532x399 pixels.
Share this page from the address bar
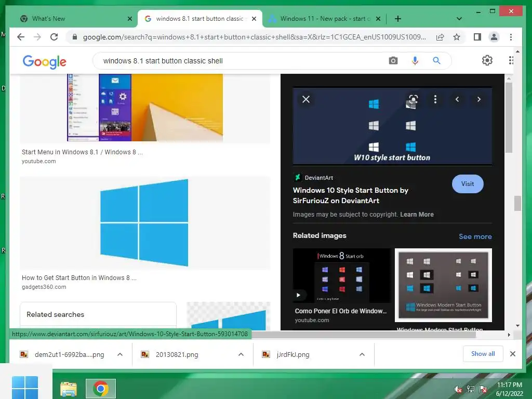pyautogui.click(x=440, y=37)
